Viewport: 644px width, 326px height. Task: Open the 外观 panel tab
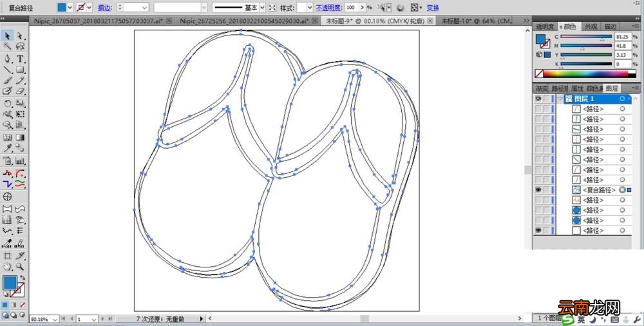tap(591, 26)
